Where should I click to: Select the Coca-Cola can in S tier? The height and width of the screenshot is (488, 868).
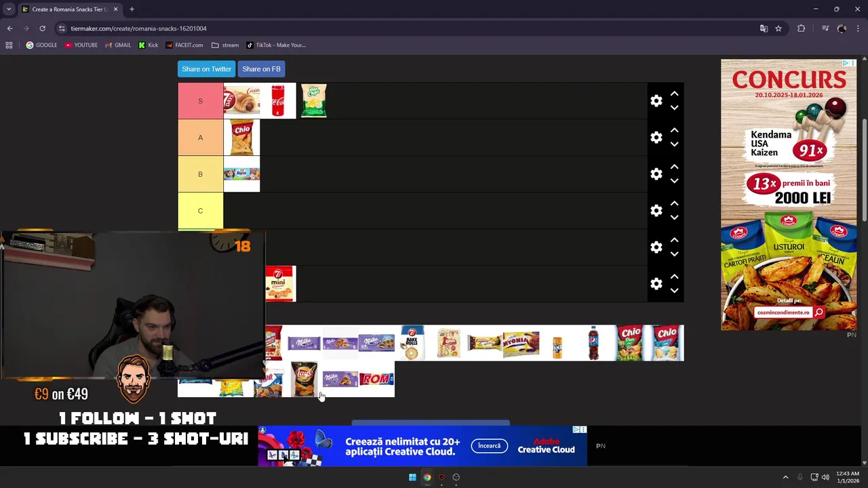click(x=278, y=101)
